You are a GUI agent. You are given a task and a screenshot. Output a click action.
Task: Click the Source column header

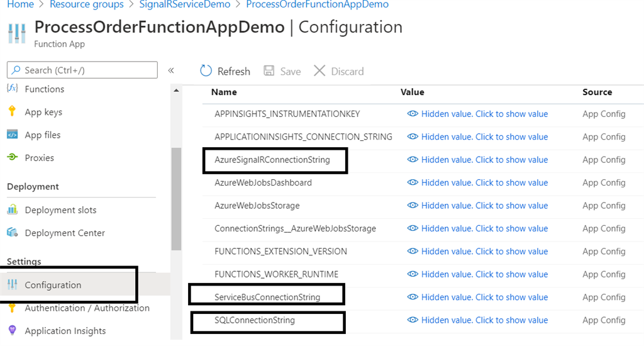click(x=597, y=92)
